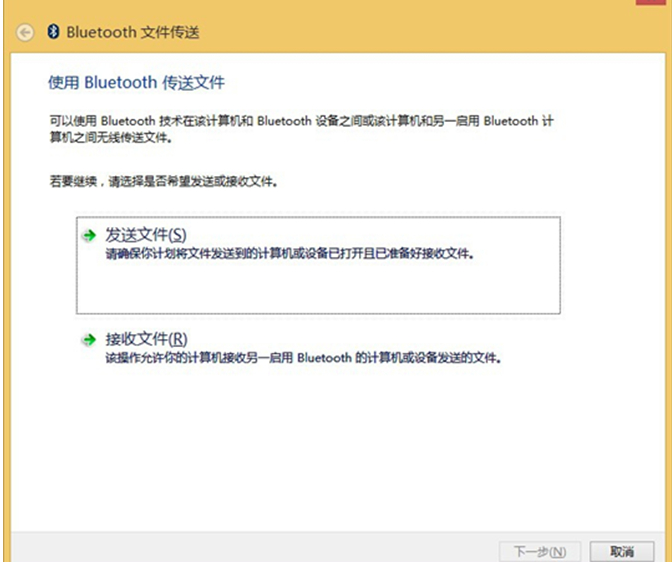Click the green arrow beside 接收文件
672x562 pixels.
(x=89, y=340)
